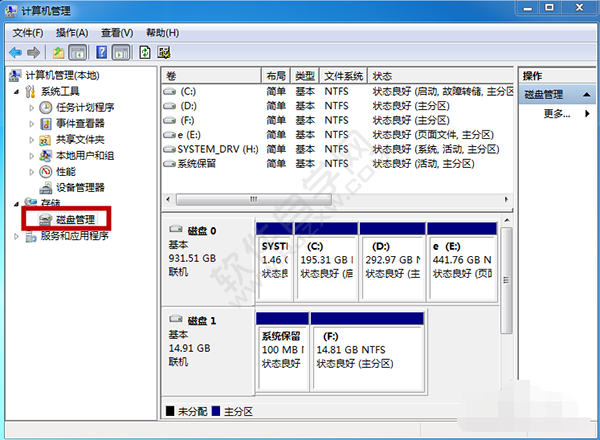Expand the 事件查看器 tree node

pyautogui.click(x=31, y=124)
